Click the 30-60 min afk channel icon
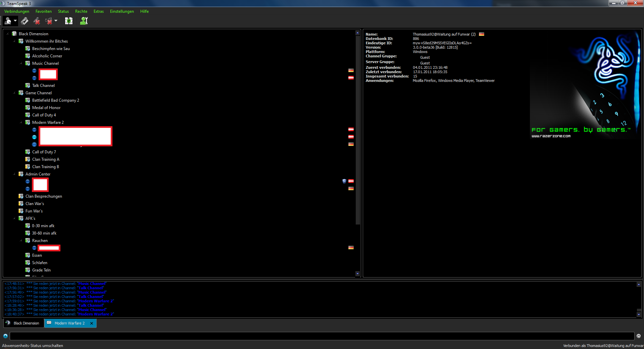This screenshot has height=349, width=644. [28, 233]
